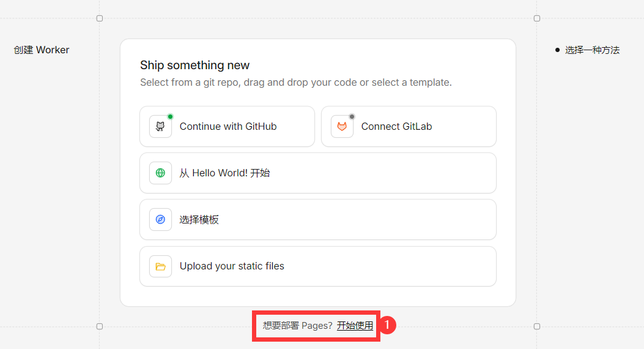
Task: Click the yellow folder upload icon
Action: click(x=160, y=266)
